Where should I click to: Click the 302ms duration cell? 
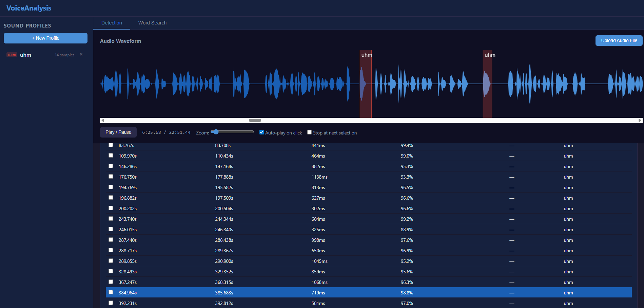(318, 209)
